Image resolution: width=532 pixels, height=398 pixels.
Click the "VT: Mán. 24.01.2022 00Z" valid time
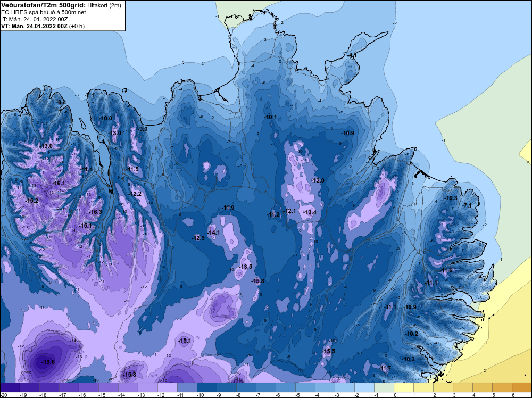[x=34, y=26]
